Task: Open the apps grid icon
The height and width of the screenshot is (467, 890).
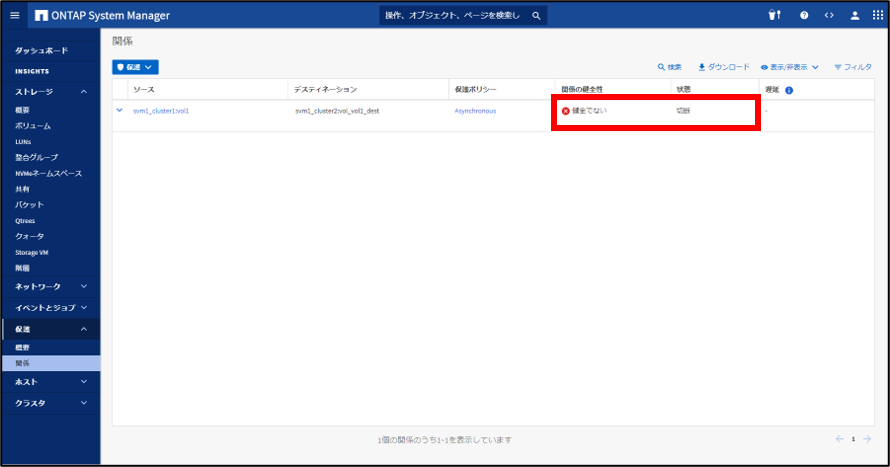Action: (x=878, y=15)
